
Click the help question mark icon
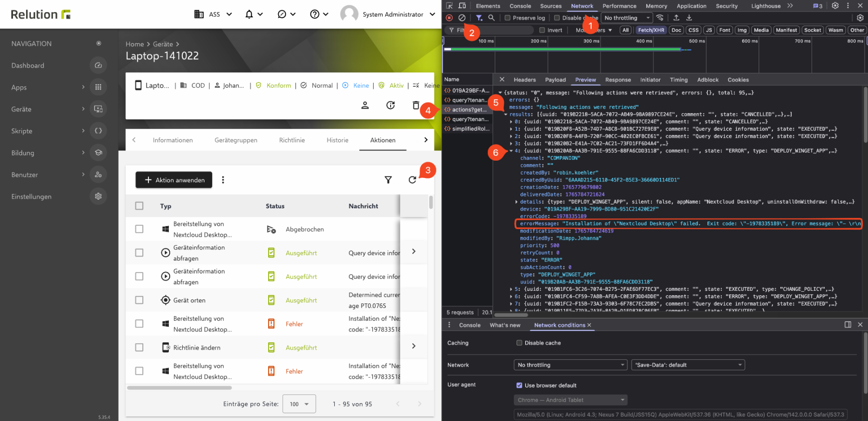click(x=315, y=14)
